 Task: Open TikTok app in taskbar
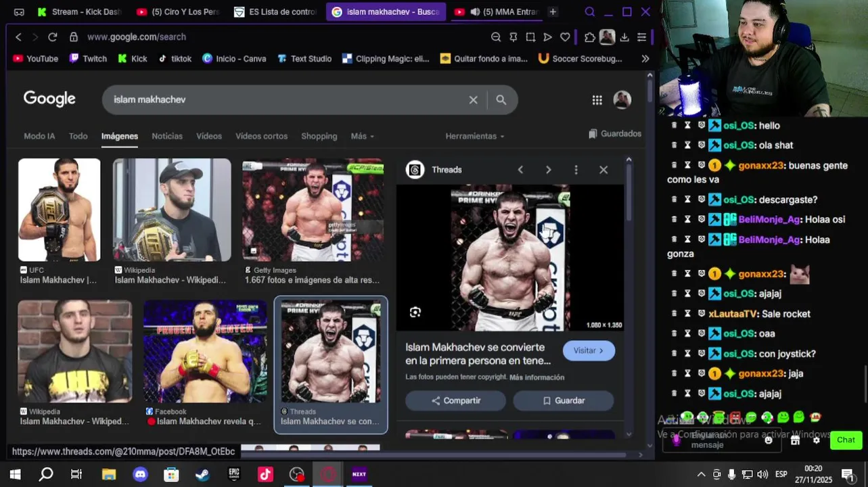pyautogui.click(x=265, y=474)
